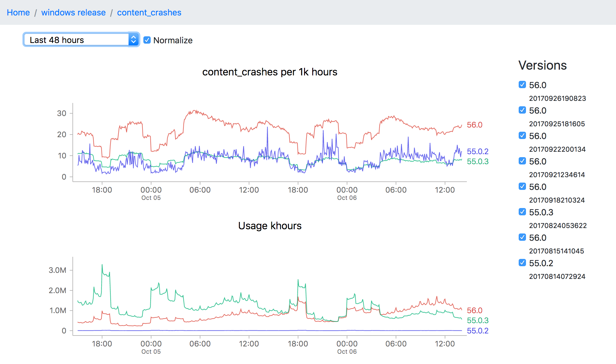Toggle the Normalize checkbox

coord(147,40)
